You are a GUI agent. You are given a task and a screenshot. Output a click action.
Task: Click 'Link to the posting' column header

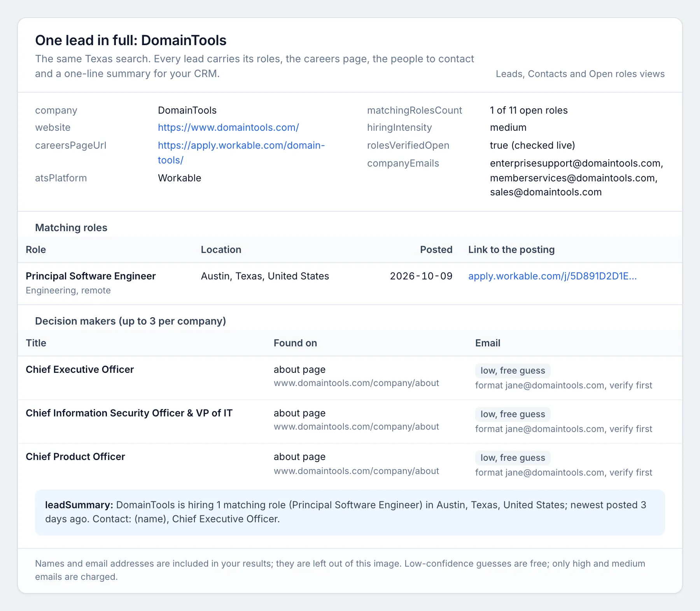tap(511, 250)
